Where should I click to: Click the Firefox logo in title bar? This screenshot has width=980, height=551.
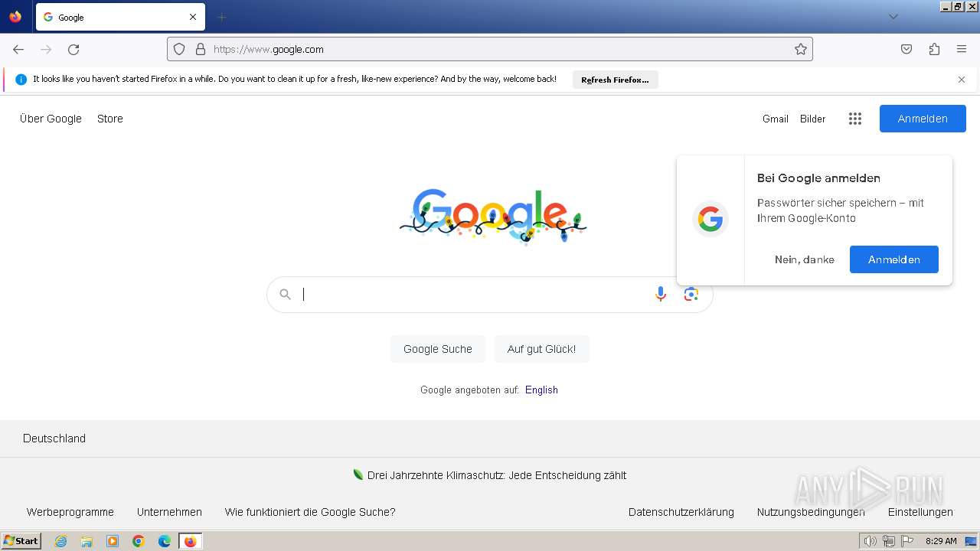click(x=15, y=17)
